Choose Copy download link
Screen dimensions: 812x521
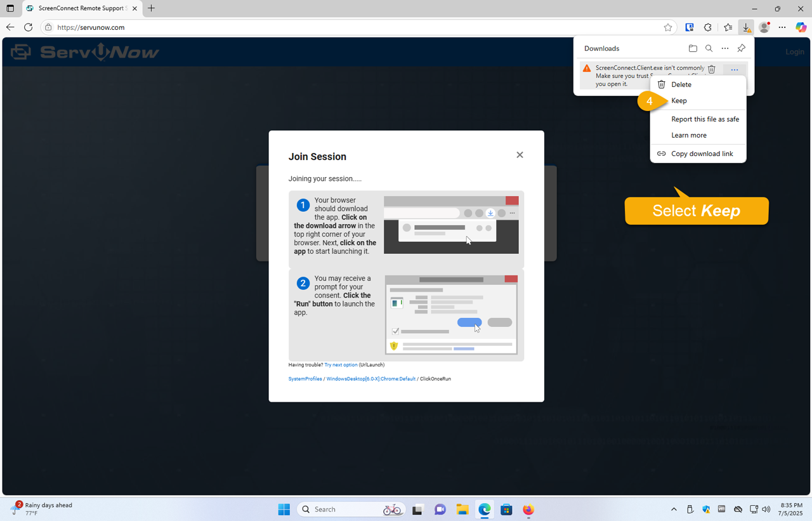coord(698,154)
